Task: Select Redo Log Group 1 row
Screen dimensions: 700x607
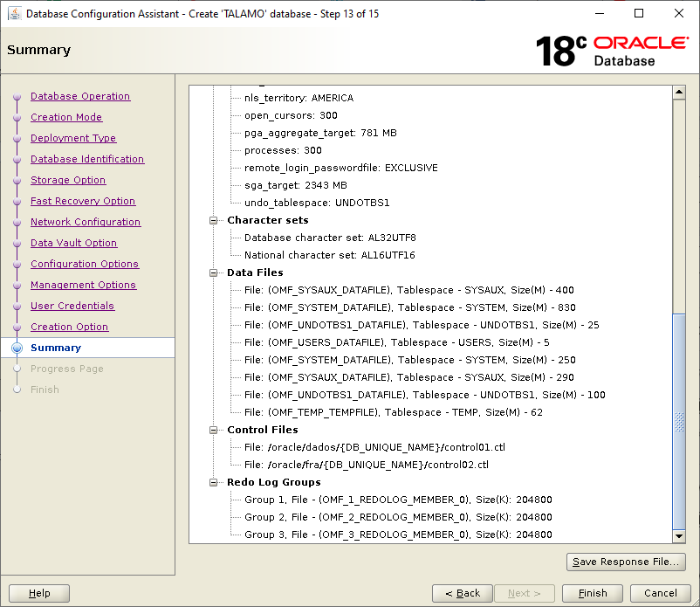Action: click(x=398, y=500)
